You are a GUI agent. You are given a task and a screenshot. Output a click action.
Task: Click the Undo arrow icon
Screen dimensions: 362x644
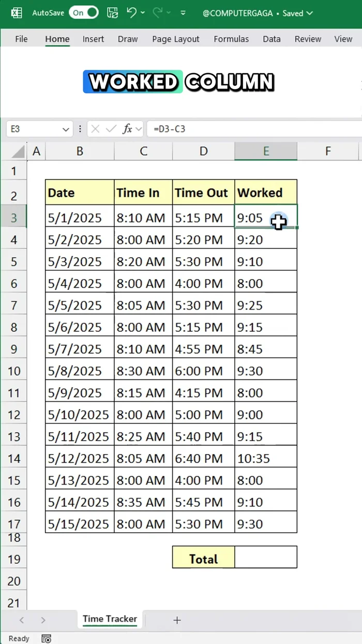coord(132,13)
